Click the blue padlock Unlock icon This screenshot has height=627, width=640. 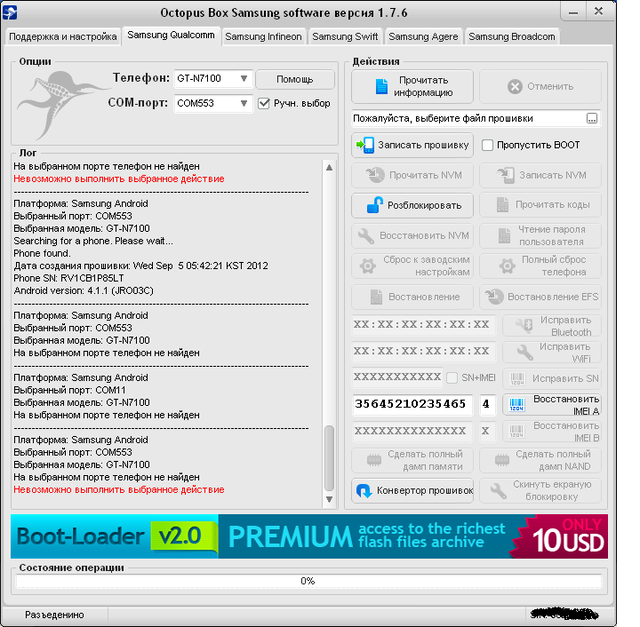click(x=375, y=205)
